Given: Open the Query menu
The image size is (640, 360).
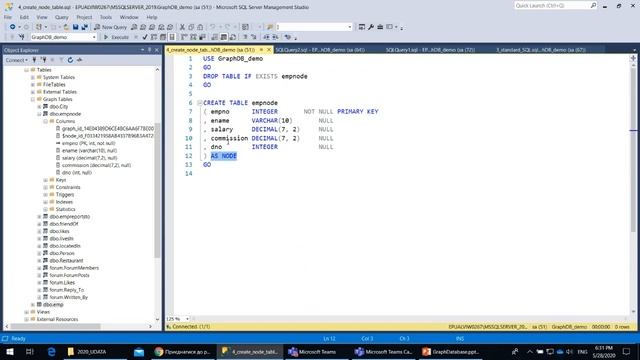Looking at the screenshot, I should pos(62,17).
